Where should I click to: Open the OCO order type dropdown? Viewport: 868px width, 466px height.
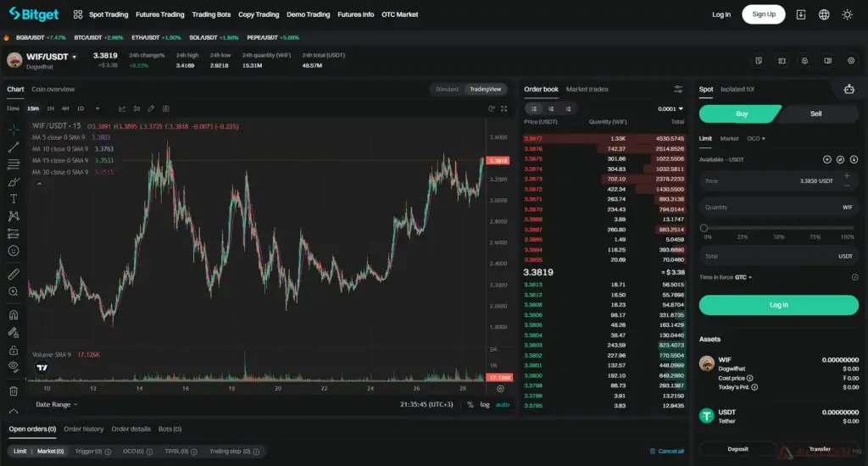point(755,138)
